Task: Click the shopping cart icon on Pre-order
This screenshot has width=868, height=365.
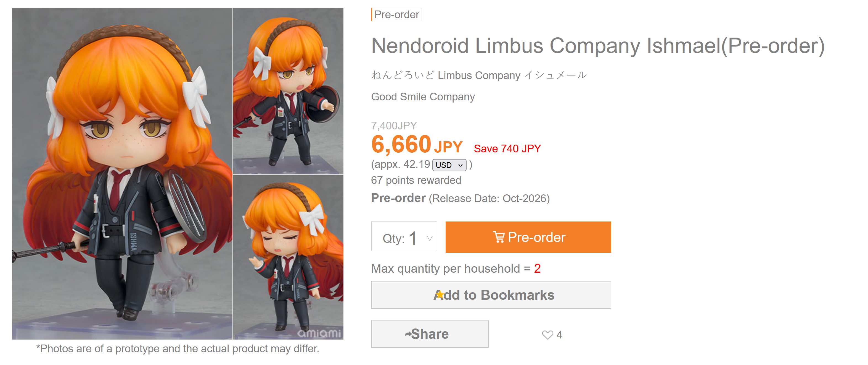Action: tap(499, 237)
